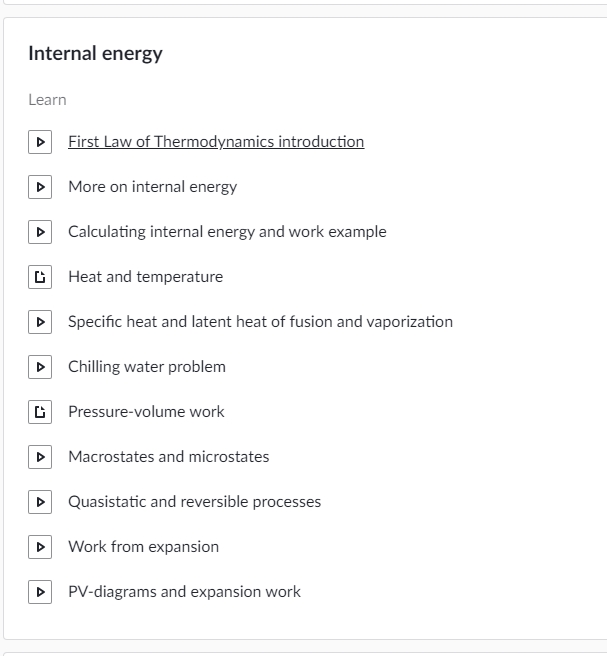
Task: Open the More on internal energy lesson
Action: (153, 187)
